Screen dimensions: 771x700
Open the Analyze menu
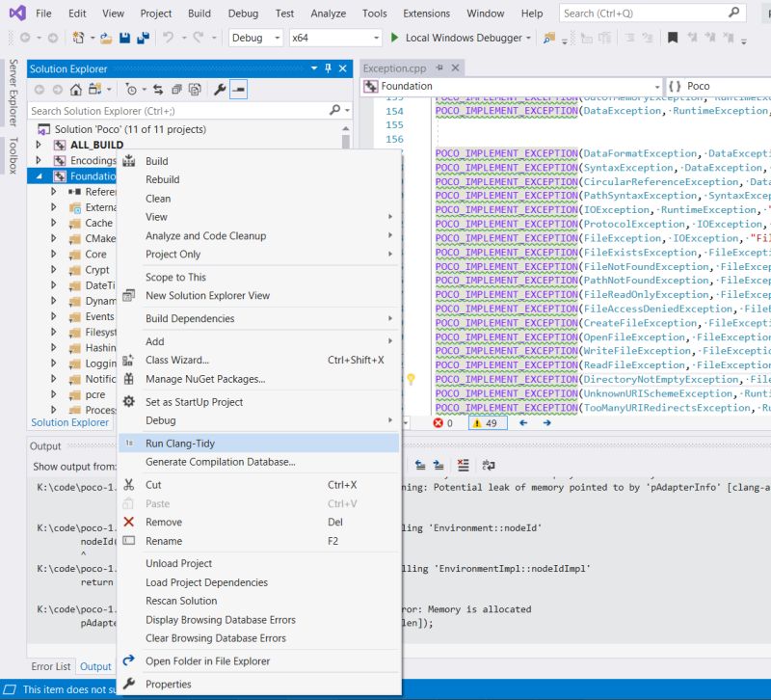click(x=328, y=13)
